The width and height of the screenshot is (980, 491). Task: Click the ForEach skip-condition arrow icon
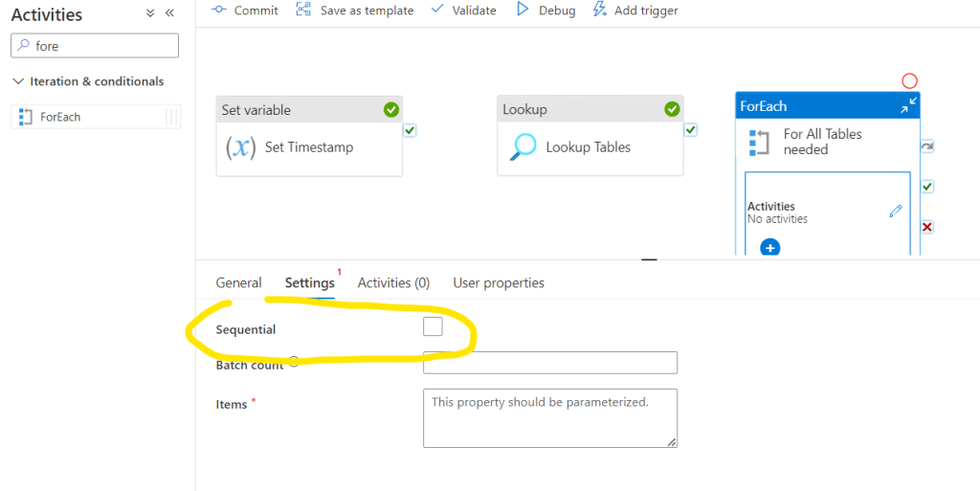tap(926, 146)
